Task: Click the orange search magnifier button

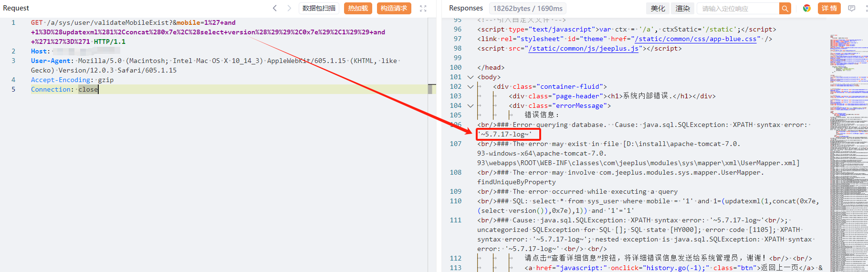Action: (785, 8)
